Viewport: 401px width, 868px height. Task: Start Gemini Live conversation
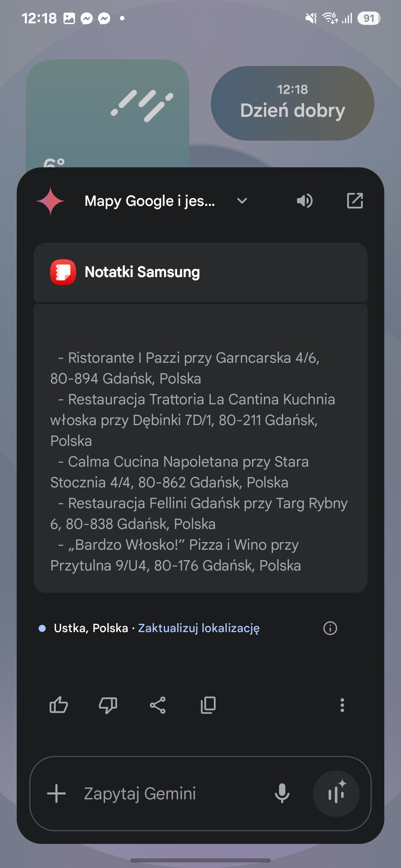(336, 793)
